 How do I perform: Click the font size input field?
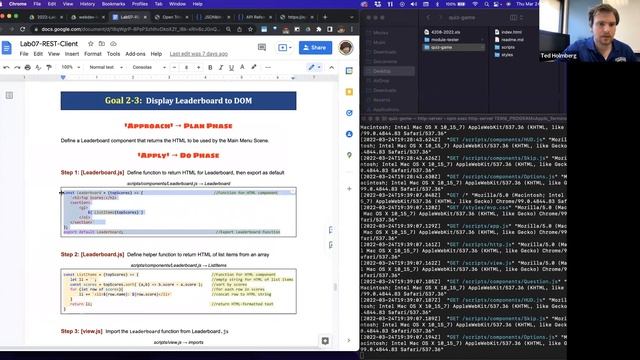point(187,67)
